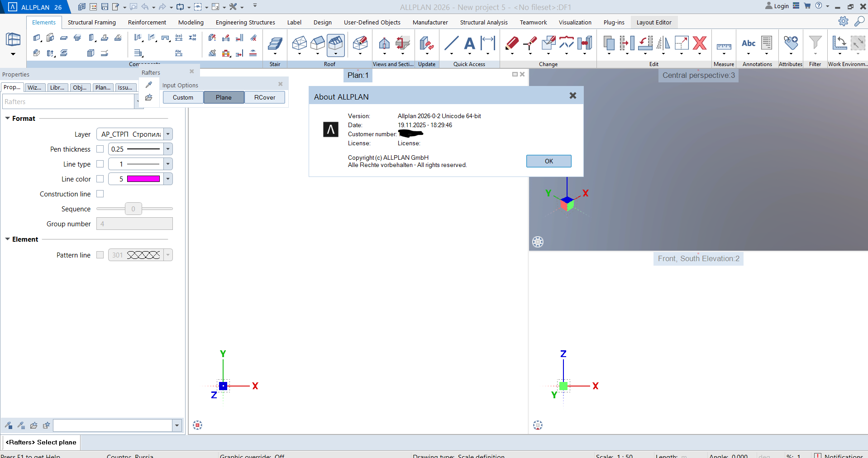Open the Line type dropdown arrow
Image resolution: width=868 pixels, height=458 pixels.
[x=168, y=164]
